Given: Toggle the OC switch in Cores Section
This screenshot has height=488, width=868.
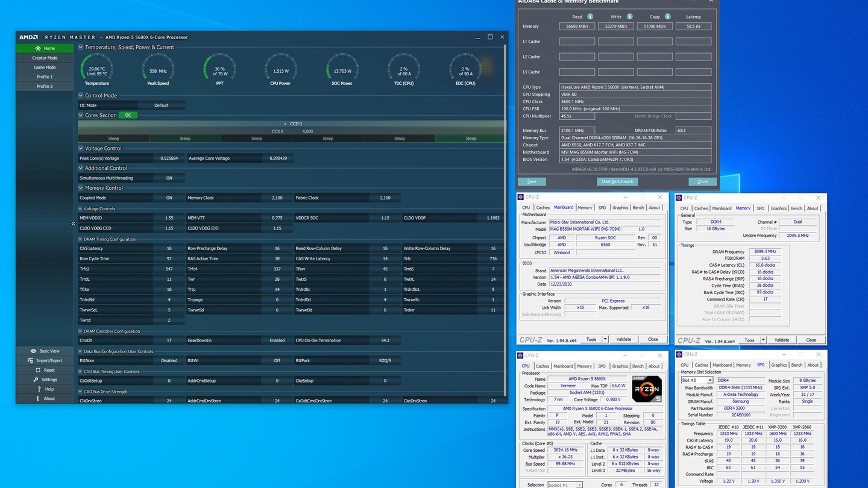Looking at the screenshot, I should point(128,115).
